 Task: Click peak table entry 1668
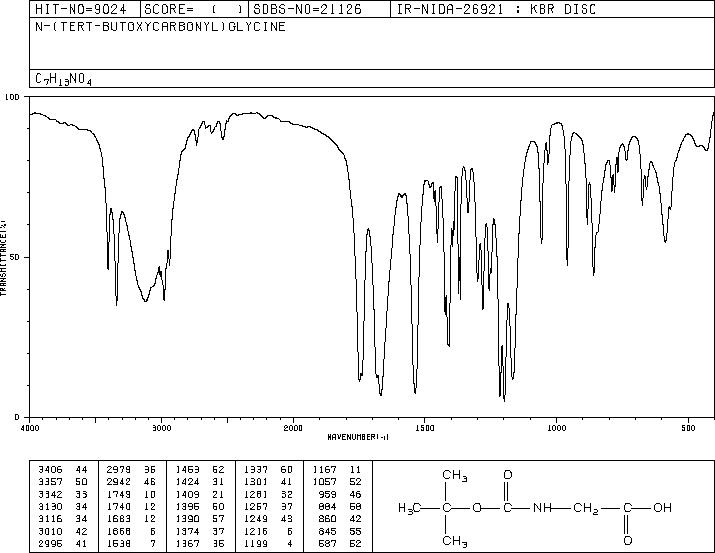(x=119, y=531)
